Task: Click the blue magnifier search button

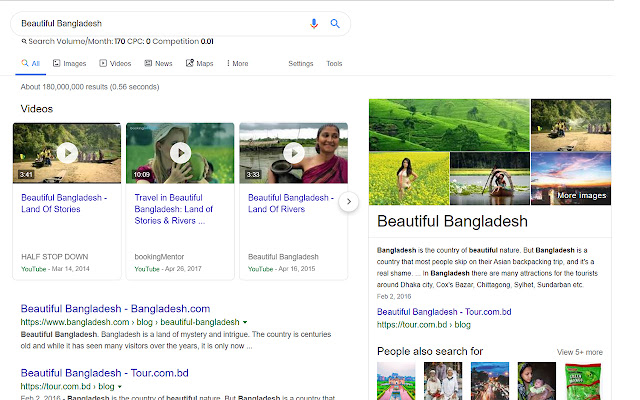Action: coord(335,24)
